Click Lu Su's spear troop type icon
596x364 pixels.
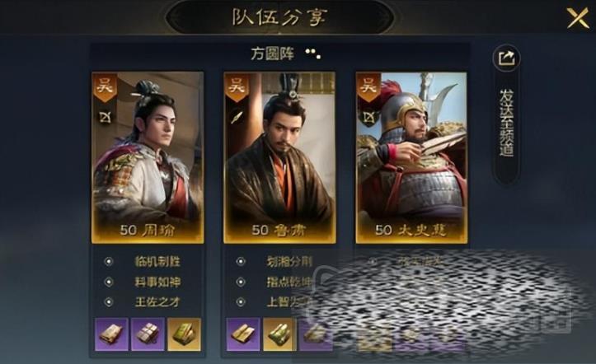click(237, 117)
